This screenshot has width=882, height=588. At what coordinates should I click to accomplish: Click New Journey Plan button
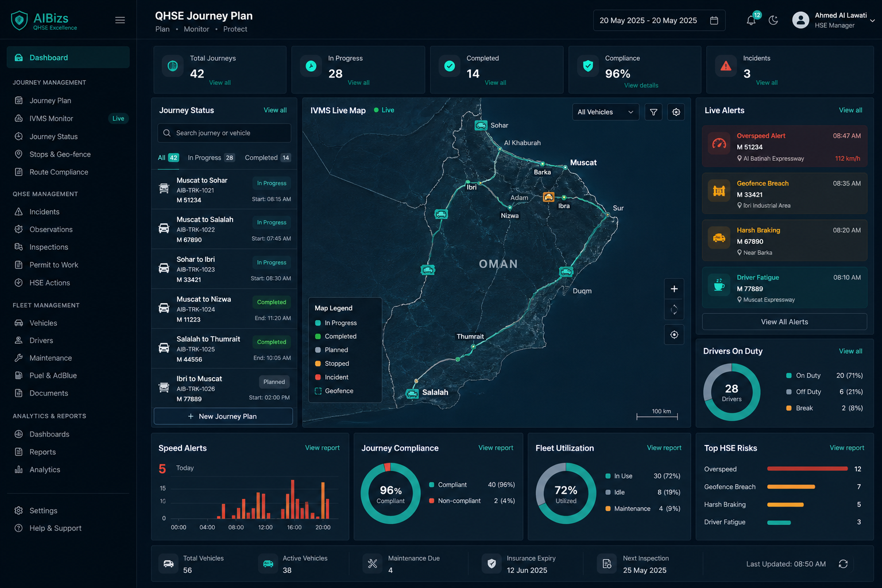[x=223, y=416]
